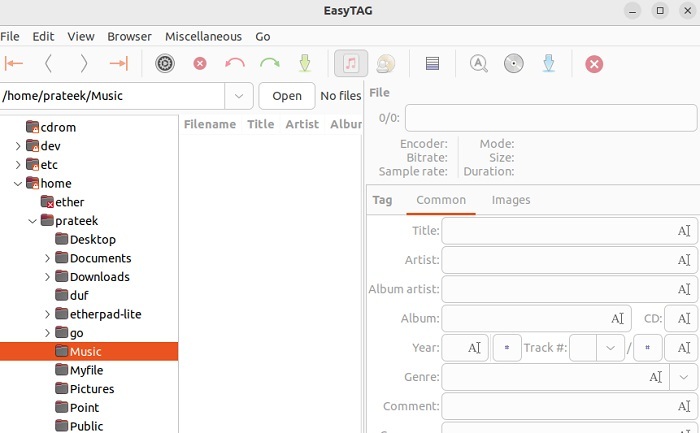Select the Pictures folder
This screenshot has width=700, height=433.
coord(92,389)
